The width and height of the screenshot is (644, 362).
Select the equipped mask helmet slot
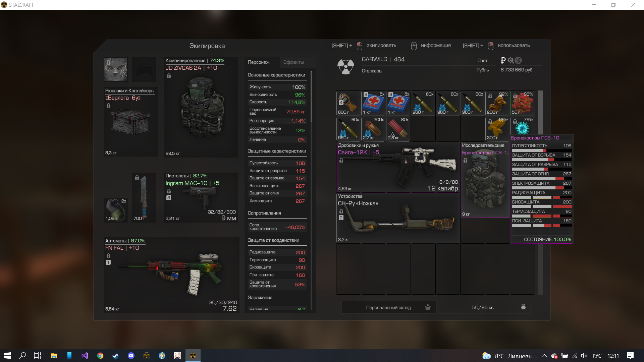115,70
